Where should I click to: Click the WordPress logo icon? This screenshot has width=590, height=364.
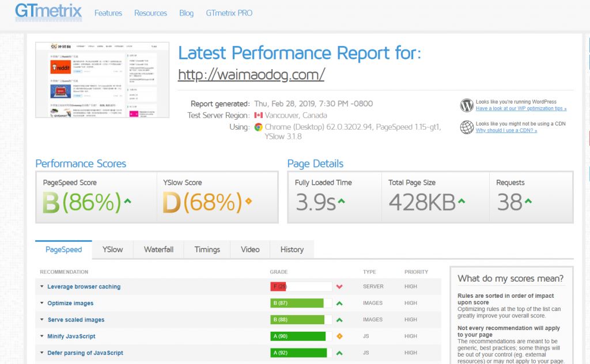[467, 105]
